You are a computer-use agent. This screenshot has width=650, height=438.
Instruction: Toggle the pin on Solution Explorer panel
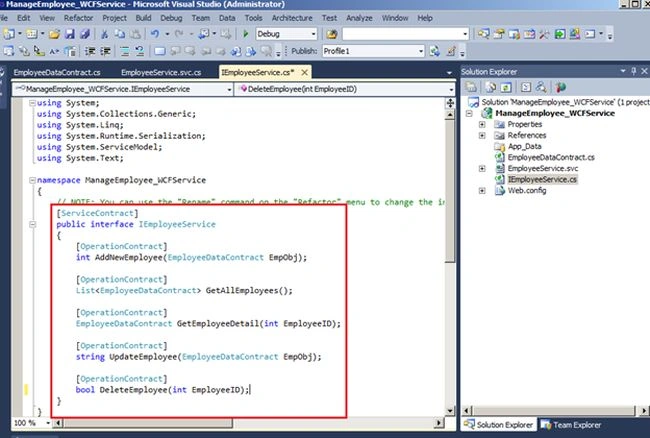633,71
